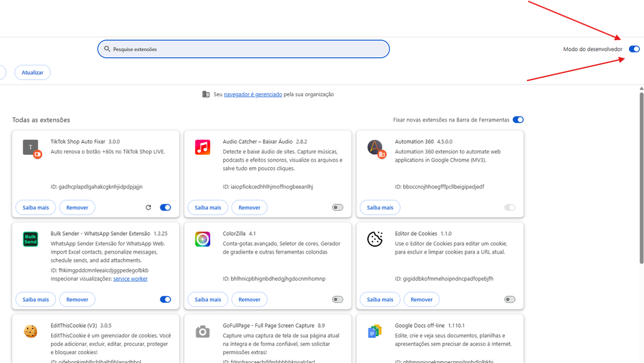Toggle Fixar novas extensões na Barra de Ferramentas
644x363 pixels.
click(518, 120)
